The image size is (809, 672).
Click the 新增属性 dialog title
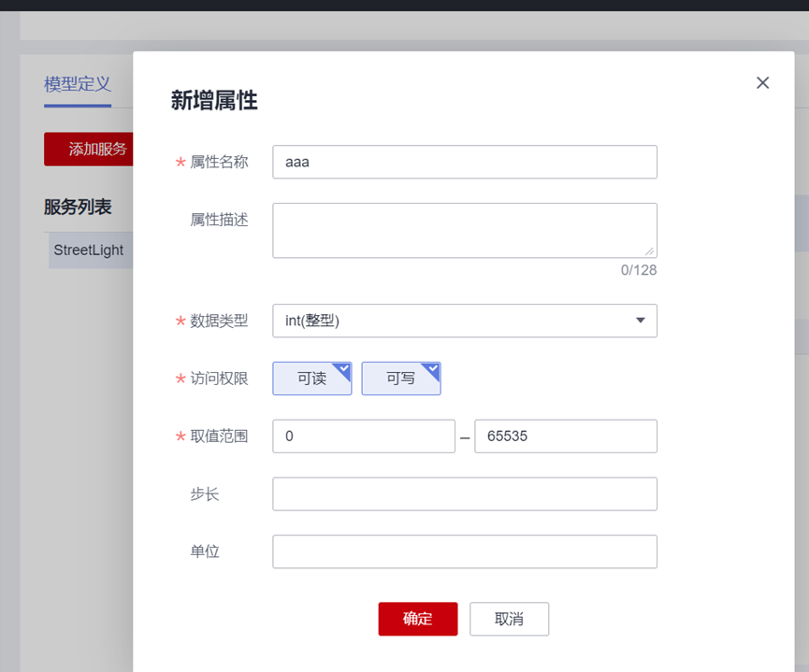[x=214, y=101]
